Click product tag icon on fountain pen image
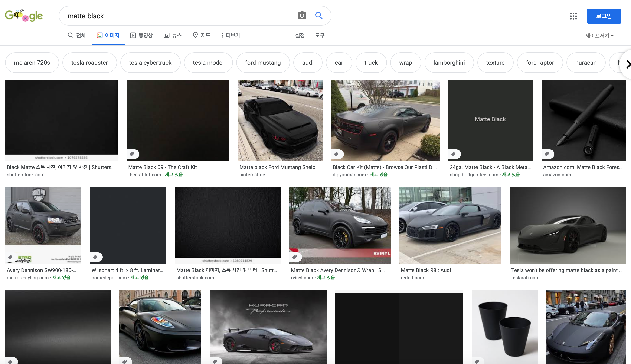The image size is (631, 364). tap(547, 154)
